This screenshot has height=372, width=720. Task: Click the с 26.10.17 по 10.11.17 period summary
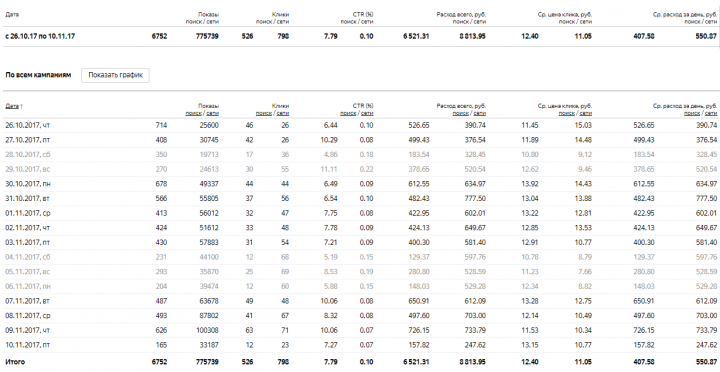(x=40, y=36)
